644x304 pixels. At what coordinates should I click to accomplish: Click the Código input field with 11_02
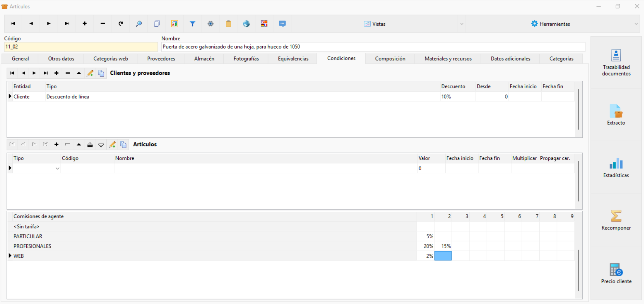click(x=81, y=47)
